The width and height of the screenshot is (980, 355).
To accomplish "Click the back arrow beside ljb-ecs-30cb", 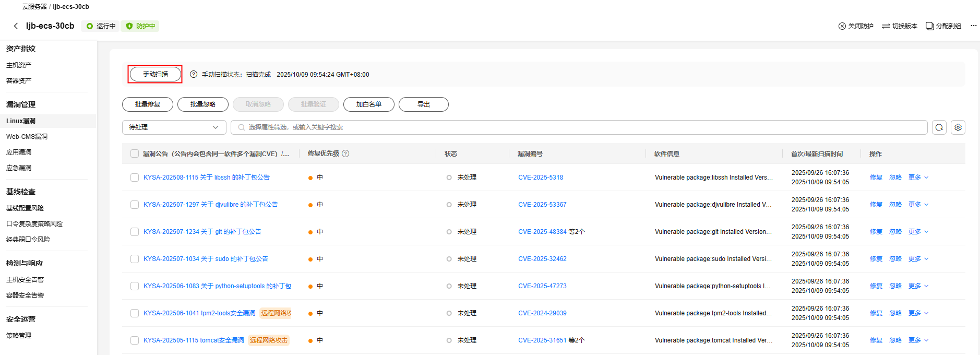I will [16, 26].
